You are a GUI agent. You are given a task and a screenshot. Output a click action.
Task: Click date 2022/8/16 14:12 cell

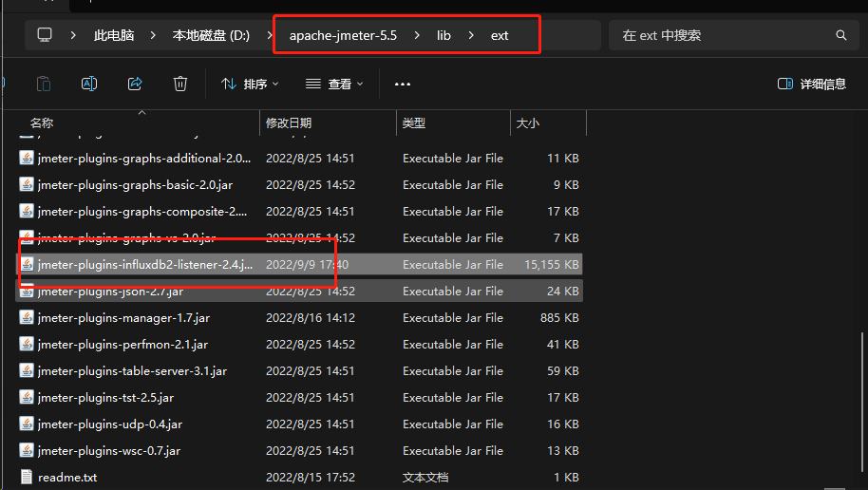tap(310, 318)
